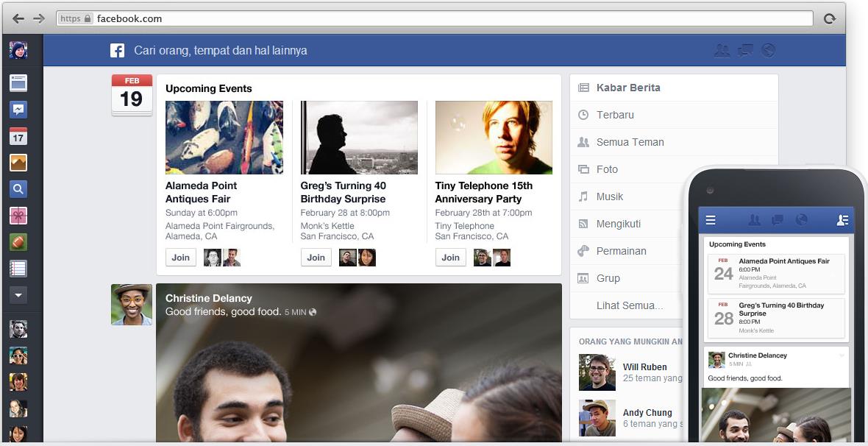Open Andy Chung's suggested profile photo
This screenshot has height=446, width=868.
(597, 418)
